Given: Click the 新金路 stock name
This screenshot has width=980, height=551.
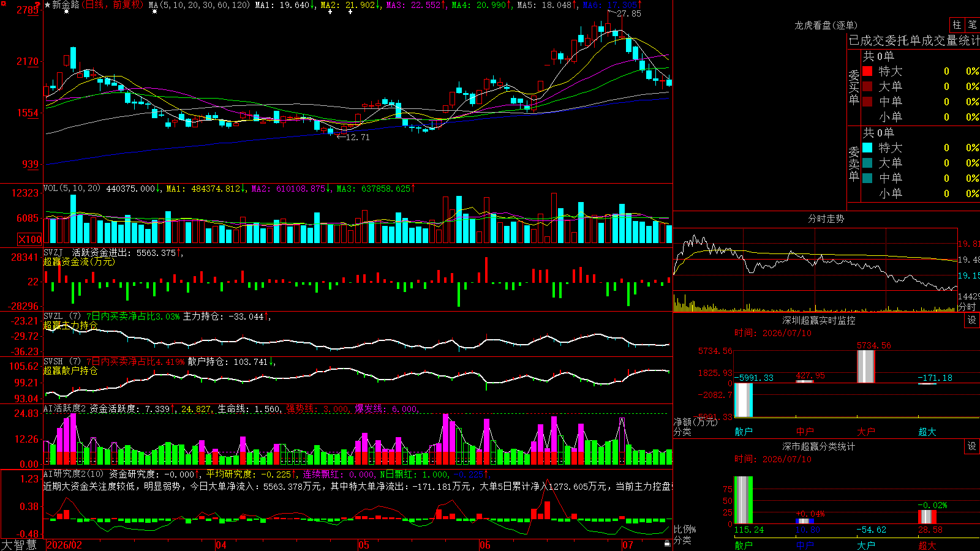Looking at the screenshot, I should (66, 5).
